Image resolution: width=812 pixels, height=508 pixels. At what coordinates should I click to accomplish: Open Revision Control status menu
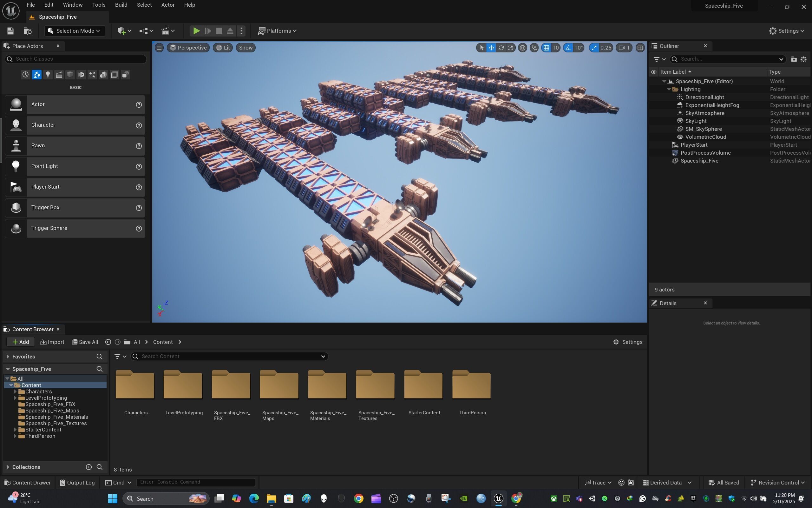(x=777, y=483)
